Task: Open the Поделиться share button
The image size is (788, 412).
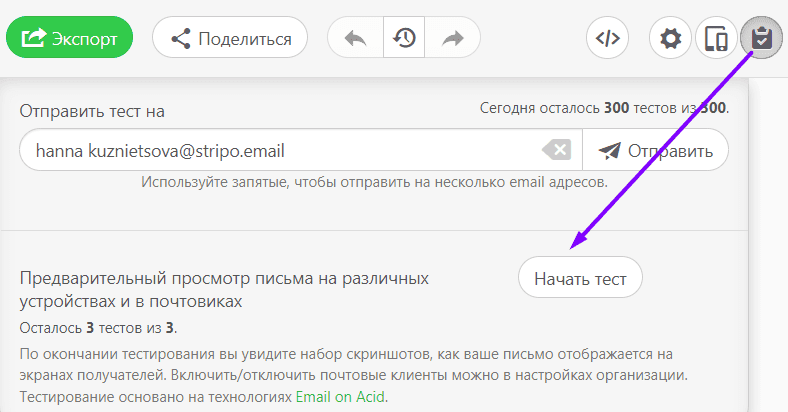Action: pyautogui.click(x=230, y=38)
